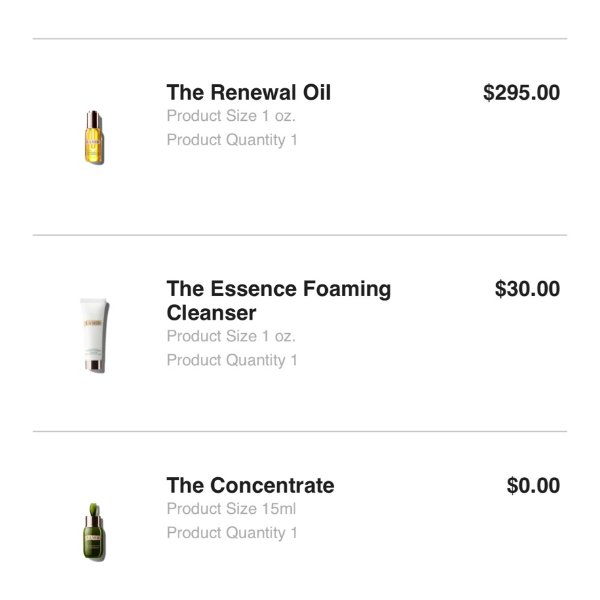The image size is (600, 600).
Task: Click Product Quantity 1 under Foaming Cleanser
Action: 232,360
